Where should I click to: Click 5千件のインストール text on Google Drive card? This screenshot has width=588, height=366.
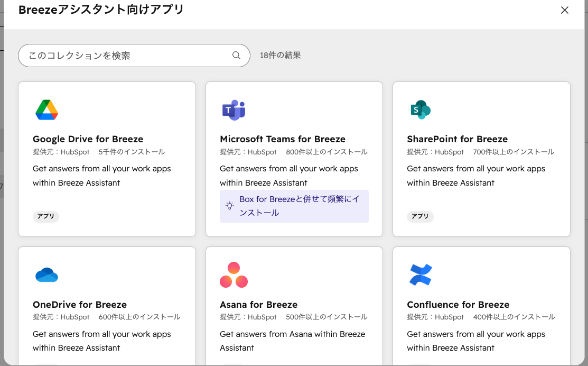pos(132,152)
